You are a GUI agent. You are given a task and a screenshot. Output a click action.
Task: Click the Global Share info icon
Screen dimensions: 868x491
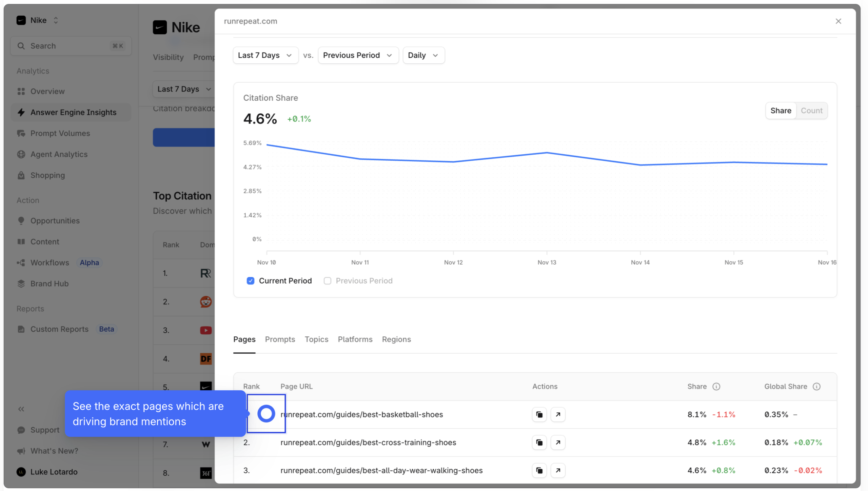(x=816, y=387)
